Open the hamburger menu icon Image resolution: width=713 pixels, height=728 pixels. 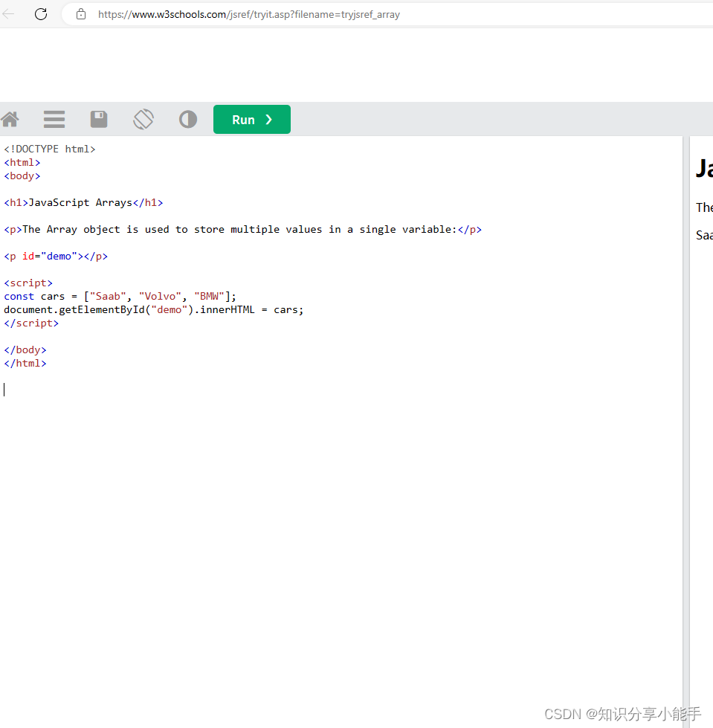click(x=54, y=119)
